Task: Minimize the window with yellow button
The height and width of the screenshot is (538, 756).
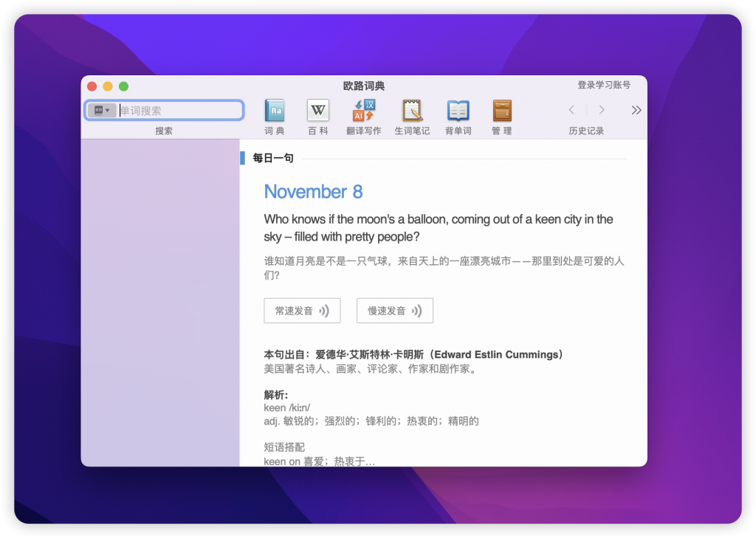Action: (x=108, y=86)
